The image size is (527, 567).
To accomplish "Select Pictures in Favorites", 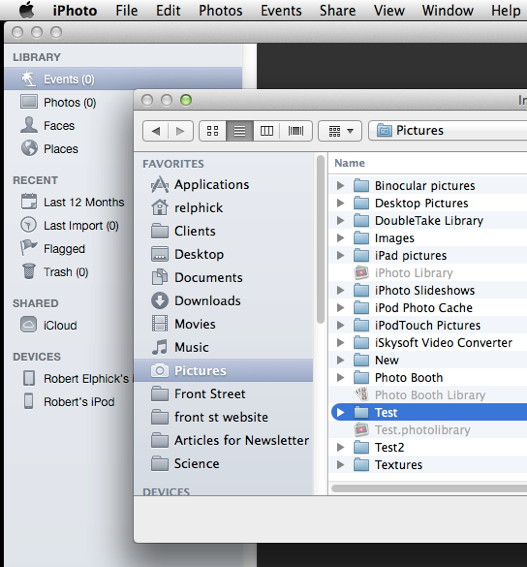I will (x=224, y=370).
